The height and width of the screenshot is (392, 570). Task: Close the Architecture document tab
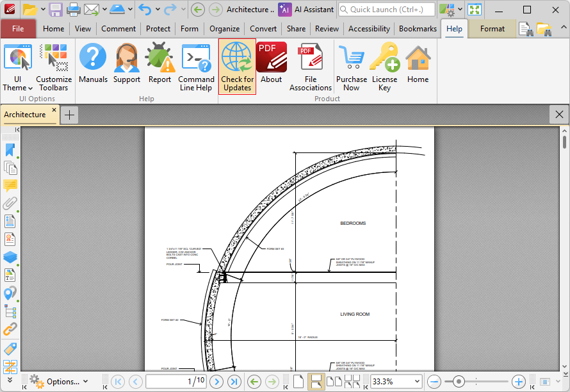[54, 110]
